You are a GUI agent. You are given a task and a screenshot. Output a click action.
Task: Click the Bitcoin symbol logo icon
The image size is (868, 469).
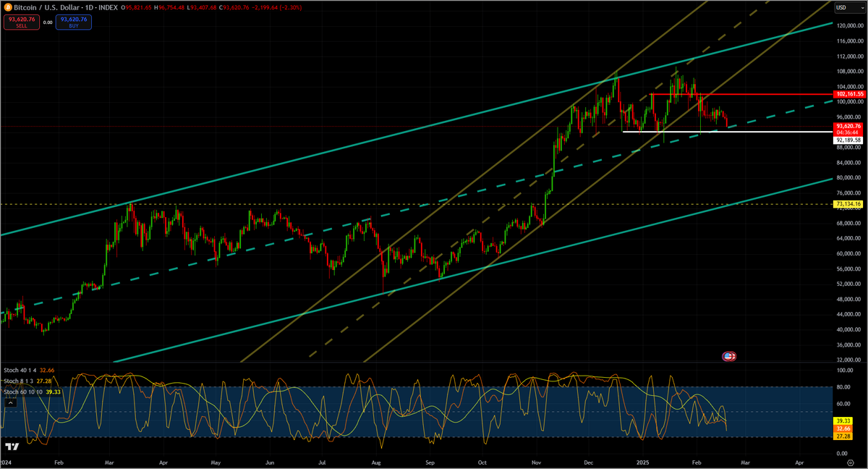point(8,7)
